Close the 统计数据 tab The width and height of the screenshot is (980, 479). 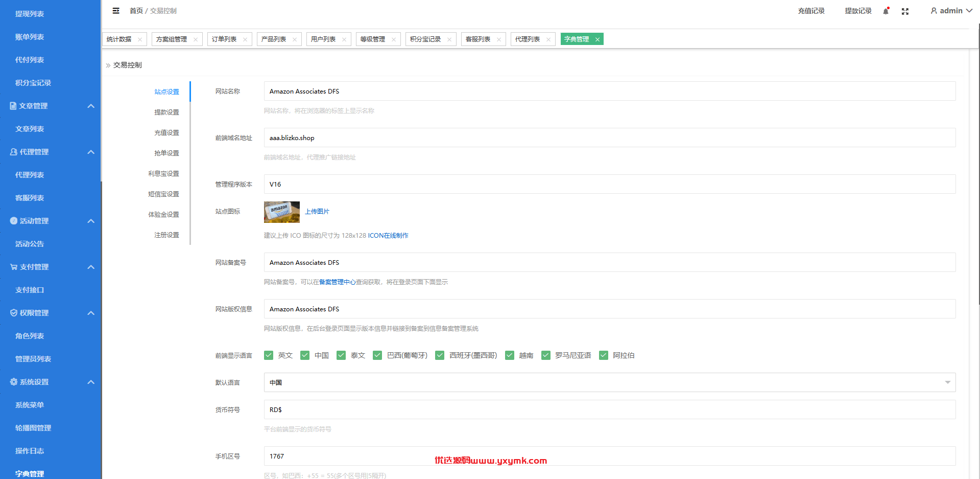140,39
